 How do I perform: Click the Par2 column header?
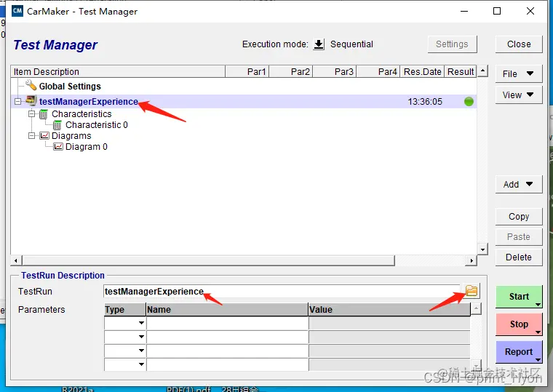(x=291, y=71)
